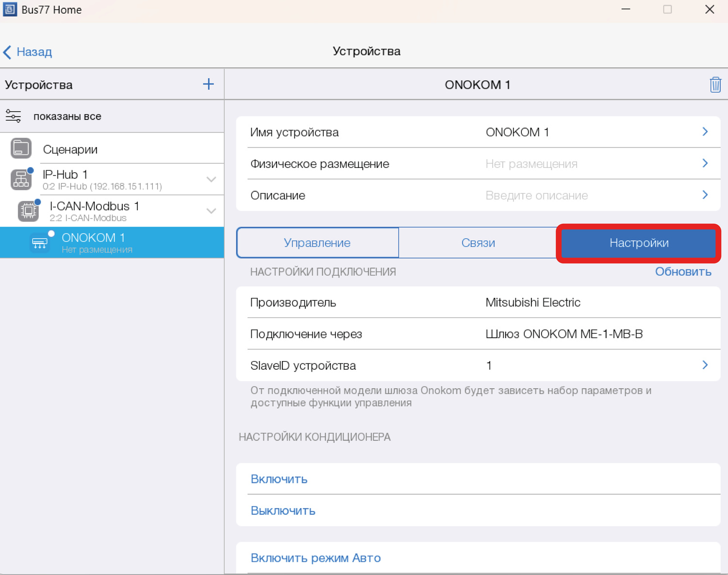
Task: Go back with the Назад button
Action: (28, 52)
